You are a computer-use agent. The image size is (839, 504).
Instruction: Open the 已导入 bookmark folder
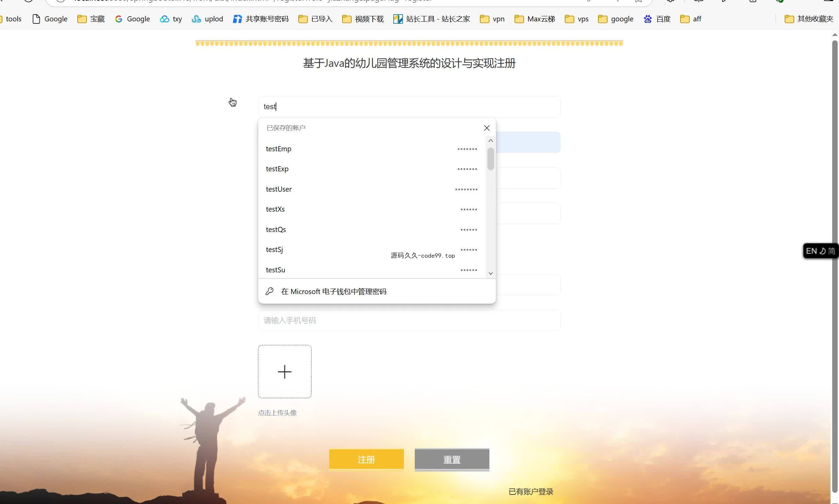315,19
